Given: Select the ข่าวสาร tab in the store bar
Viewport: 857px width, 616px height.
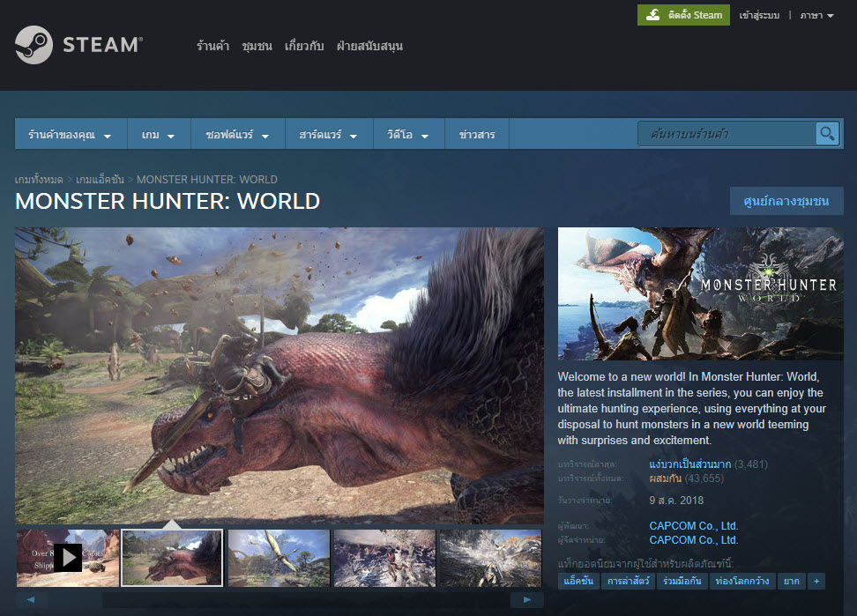Looking at the screenshot, I should (477, 135).
